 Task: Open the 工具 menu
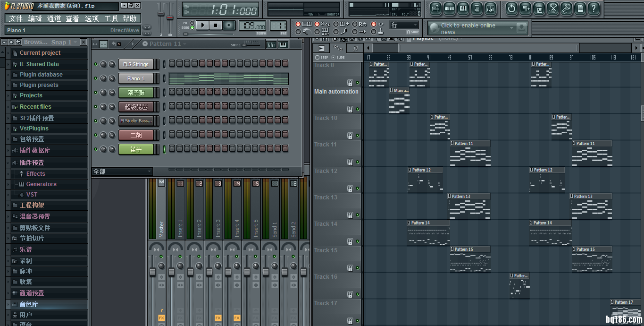point(111,19)
